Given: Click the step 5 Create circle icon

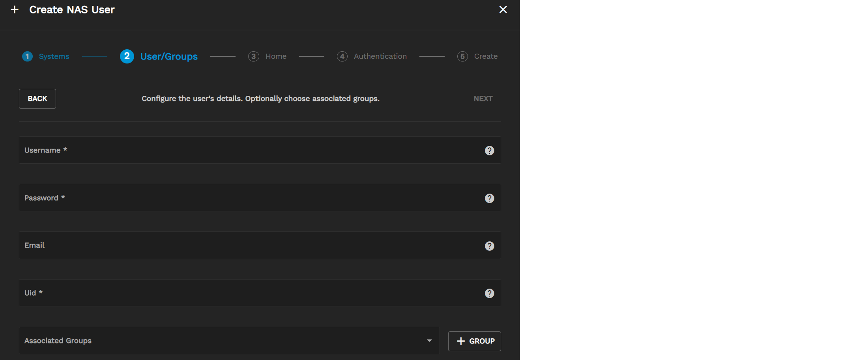Looking at the screenshot, I should tap(462, 56).
